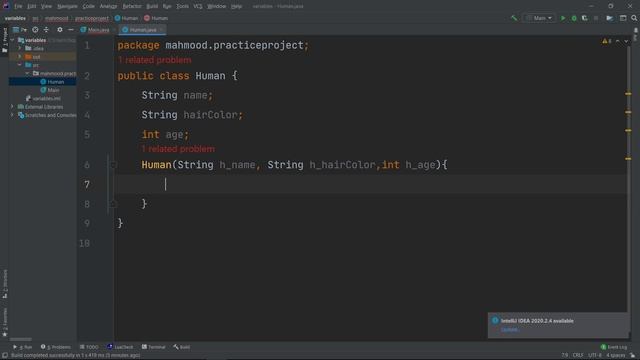Open Run Anything icon in toolbar
Screen dimensions: 640x360
(609, 18)
